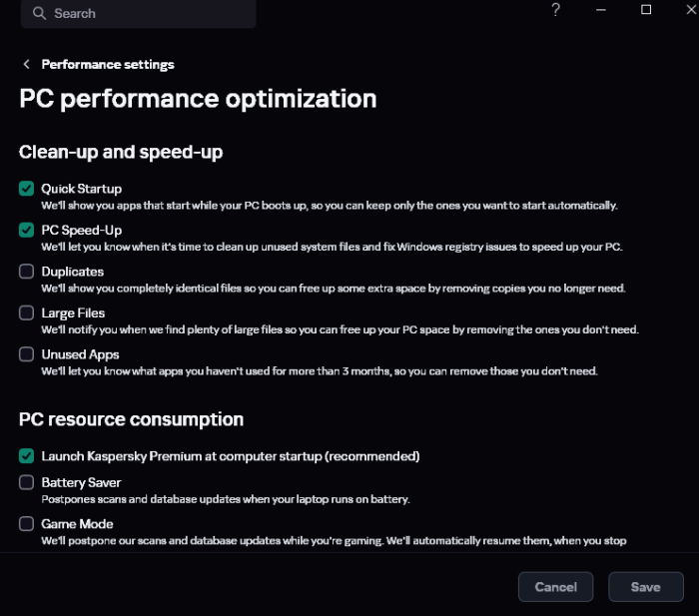Enable the Duplicates checkbox
The width and height of the screenshot is (699, 616).
[x=26, y=272]
